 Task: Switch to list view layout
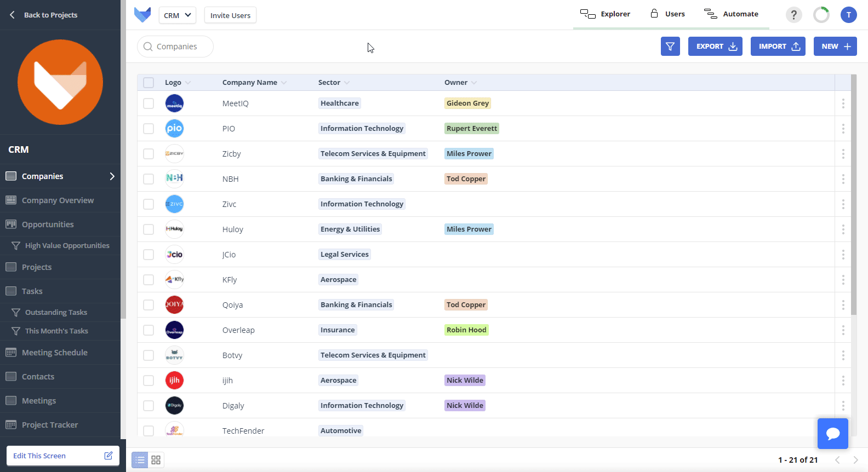click(140, 460)
